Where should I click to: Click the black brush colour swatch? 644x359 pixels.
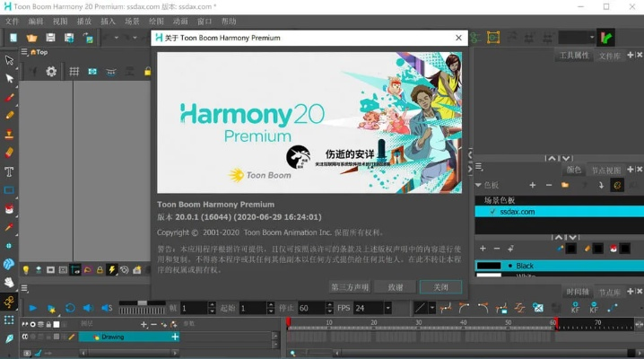pyautogui.click(x=570, y=249)
